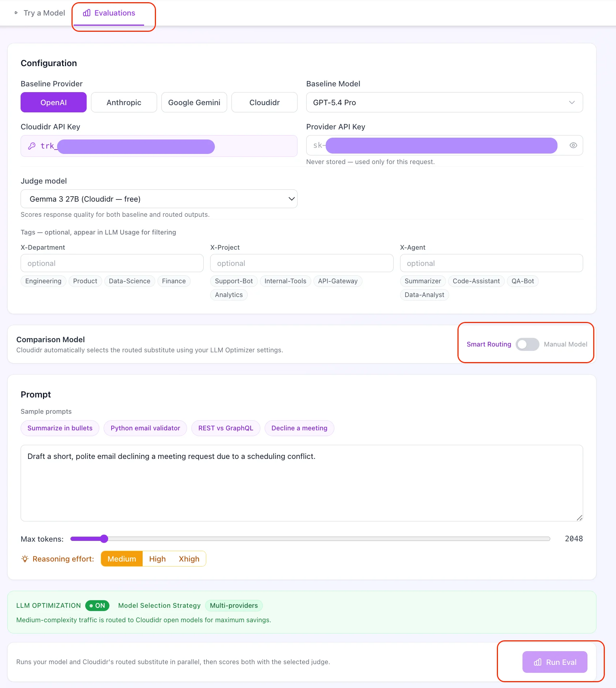Image resolution: width=616 pixels, height=688 pixels.
Task: Select the Analytics project tag
Action: (229, 295)
